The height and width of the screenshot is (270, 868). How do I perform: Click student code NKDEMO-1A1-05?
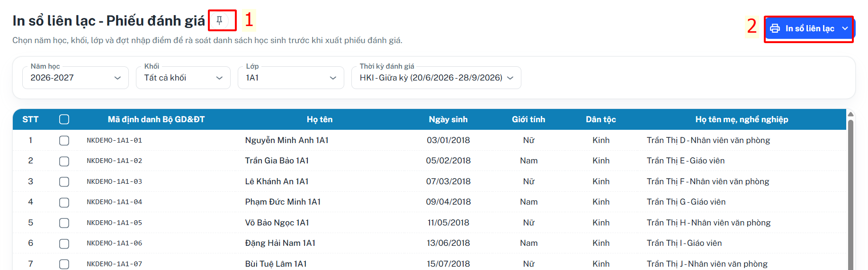(115, 223)
